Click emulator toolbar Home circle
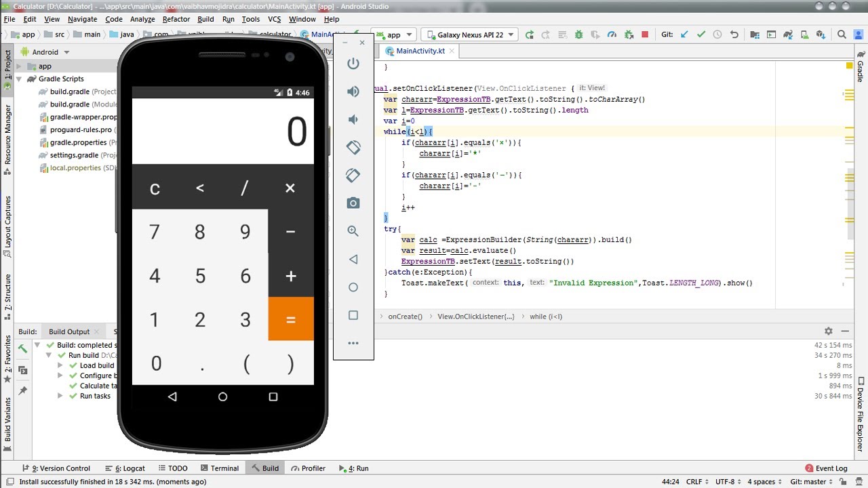Screen dimensions: 868x488 pyautogui.click(x=353, y=287)
